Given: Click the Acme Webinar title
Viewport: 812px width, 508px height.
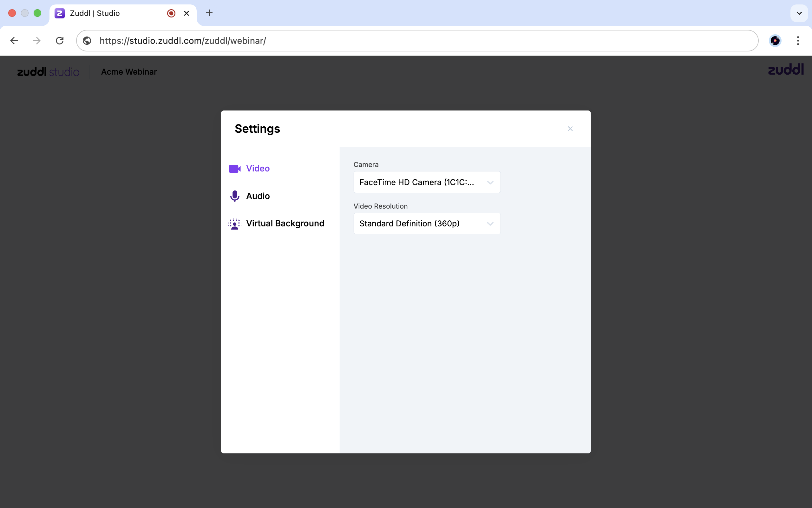Looking at the screenshot, I should click(129, 72).
